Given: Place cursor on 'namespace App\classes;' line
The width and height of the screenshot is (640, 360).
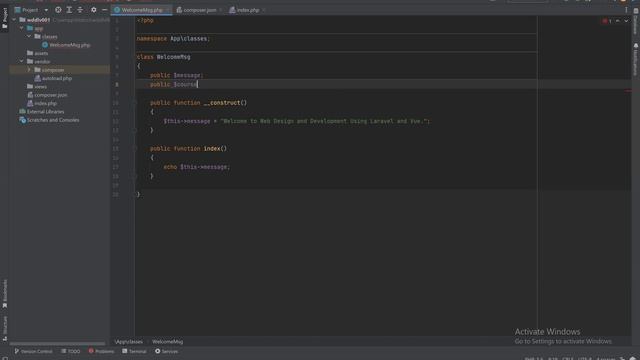Looking at the screenshot, I should click(x=173, y=39).
